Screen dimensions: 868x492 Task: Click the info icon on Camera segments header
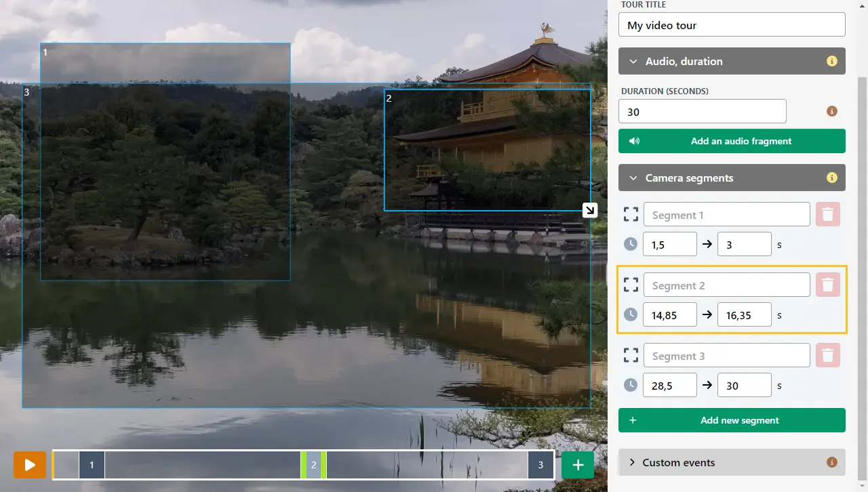[831, 178]
